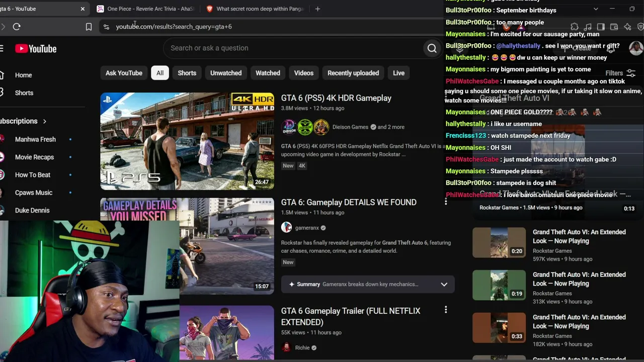
Task: Open the Movie Recaps subscription
Action: [34, 157]
